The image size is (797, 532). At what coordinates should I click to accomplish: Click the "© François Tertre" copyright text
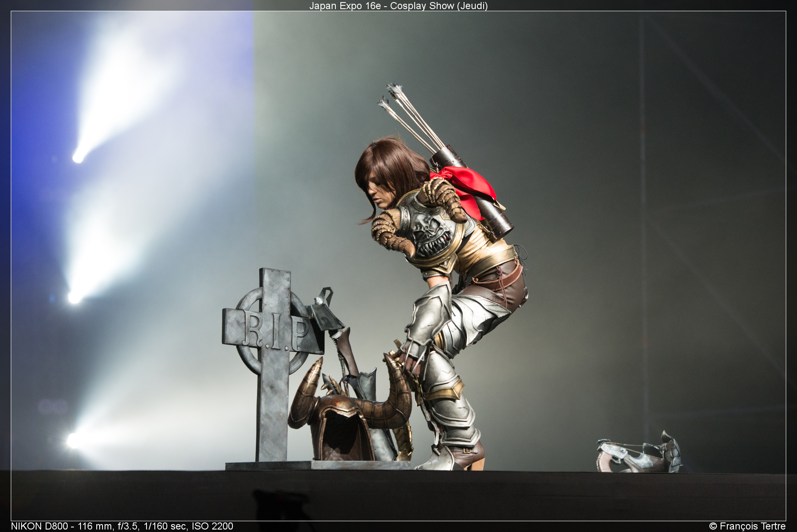747,526
